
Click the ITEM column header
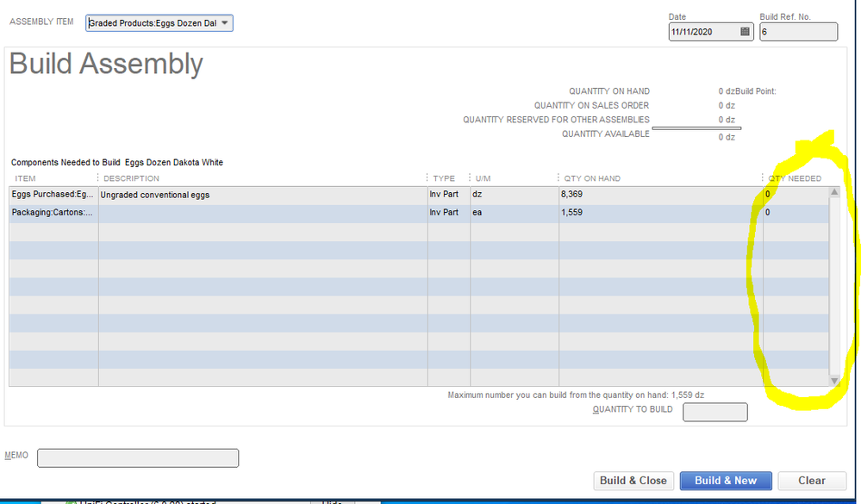tap(25, 178)
